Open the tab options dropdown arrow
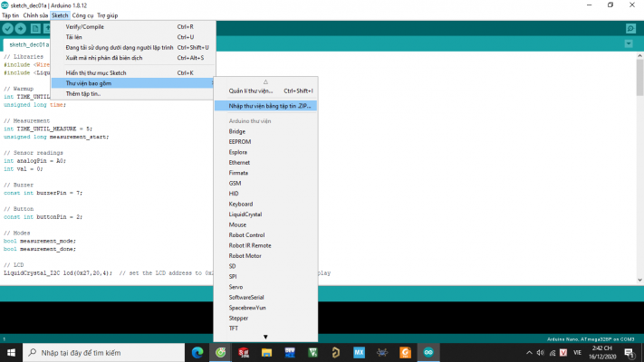The image size is (644, 362). coord(629,43)
